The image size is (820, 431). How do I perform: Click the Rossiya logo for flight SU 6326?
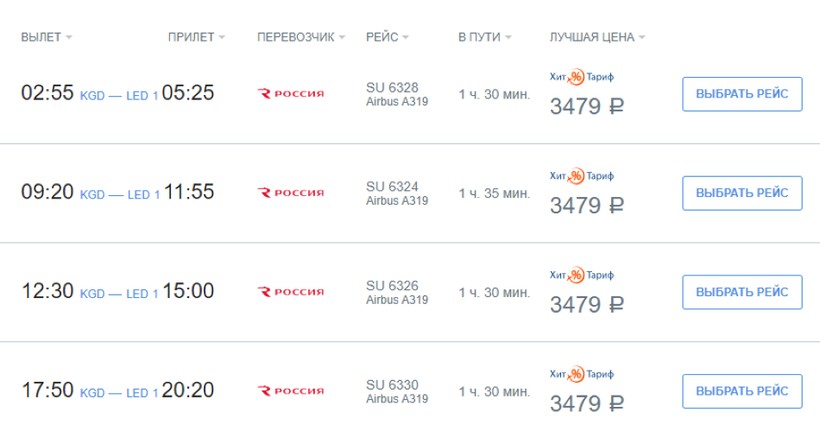[291, 292]
